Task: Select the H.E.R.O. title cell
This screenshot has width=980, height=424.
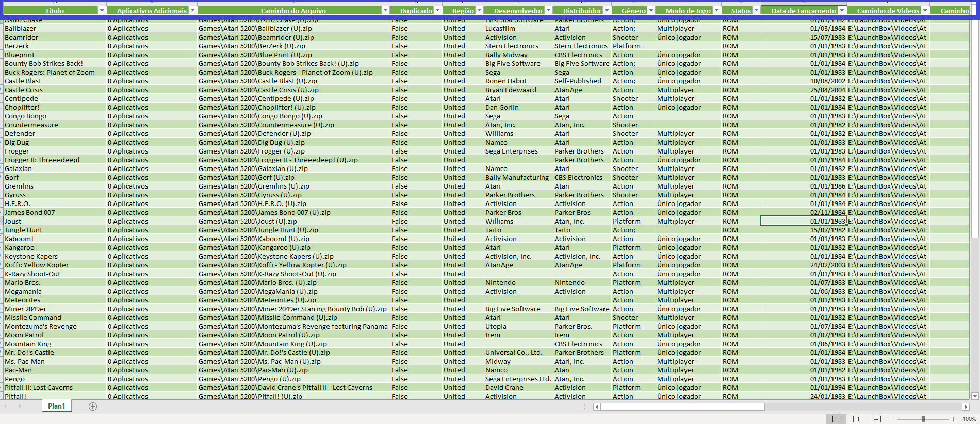Action: point(54,203)
